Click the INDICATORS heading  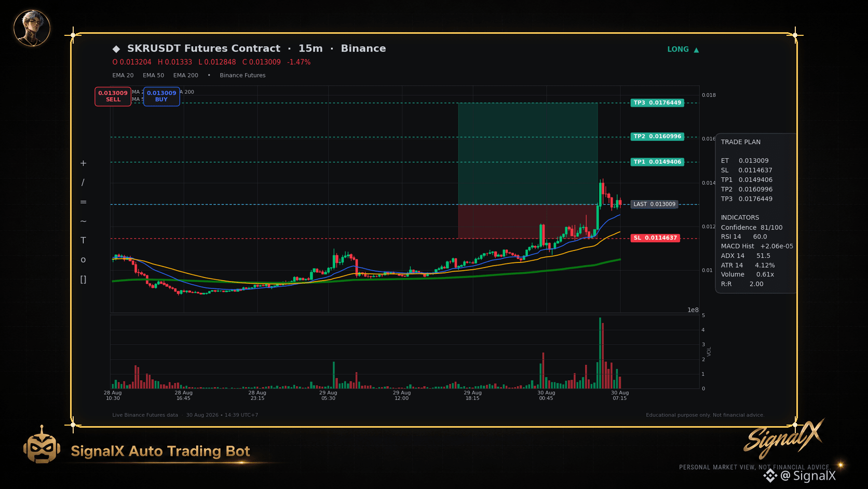click(740, 218)
